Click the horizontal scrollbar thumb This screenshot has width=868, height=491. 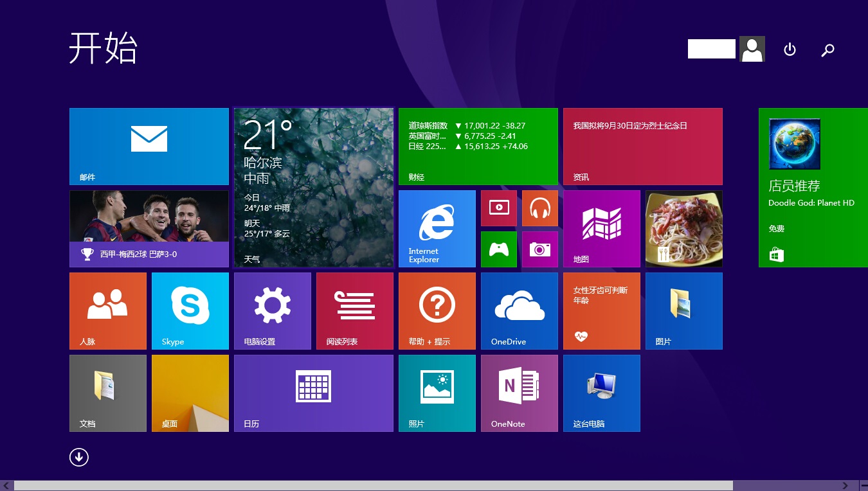tap(373, 485)
